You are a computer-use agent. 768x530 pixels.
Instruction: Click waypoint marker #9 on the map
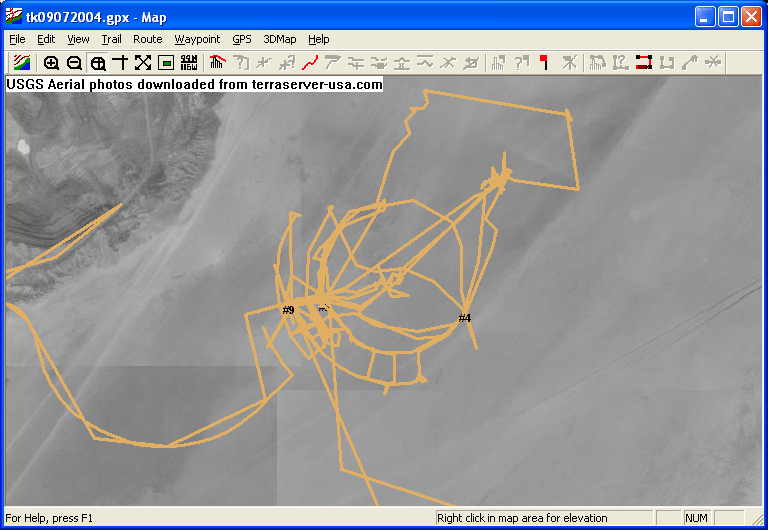[x=288, y=310]
